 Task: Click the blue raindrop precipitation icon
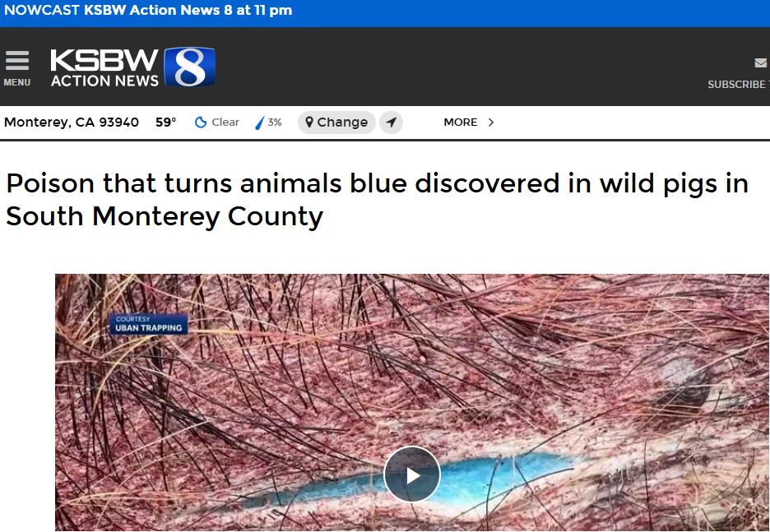coord(259,123)
